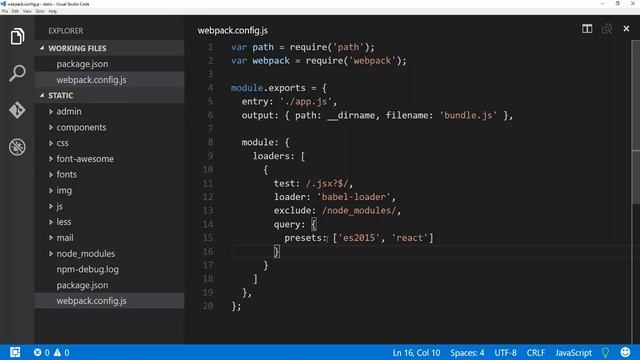The width and height of the screenshot is (640, 360).
Task: Click line number 1 in gutter
Action: click(210, 47)
